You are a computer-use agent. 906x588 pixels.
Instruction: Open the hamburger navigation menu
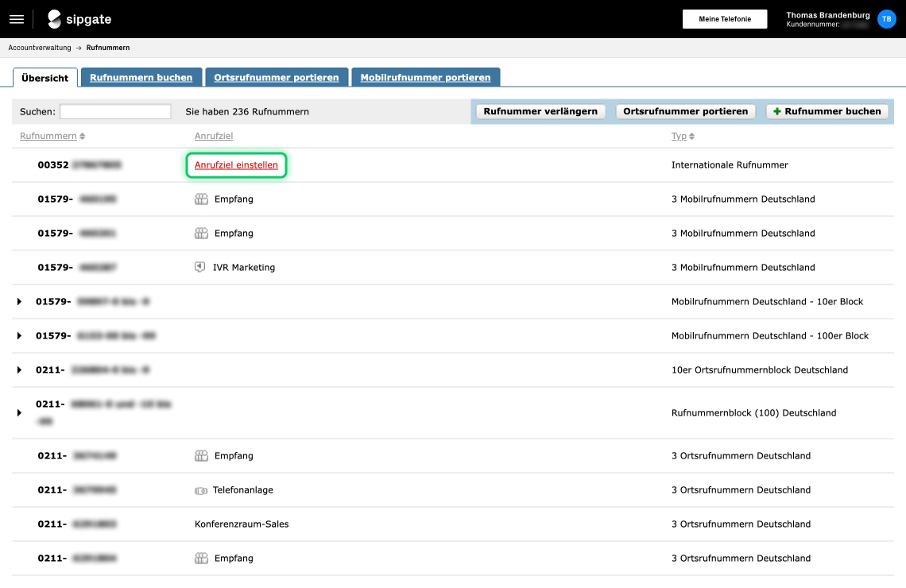(17, 19)
